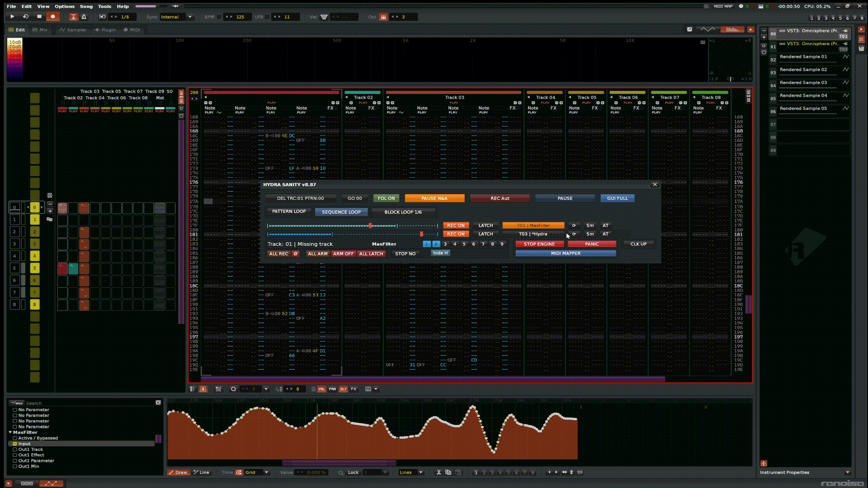Switch to the MIDI tab
The height and width of the screenshot is (488, 868).
click(x=132, y=30)
